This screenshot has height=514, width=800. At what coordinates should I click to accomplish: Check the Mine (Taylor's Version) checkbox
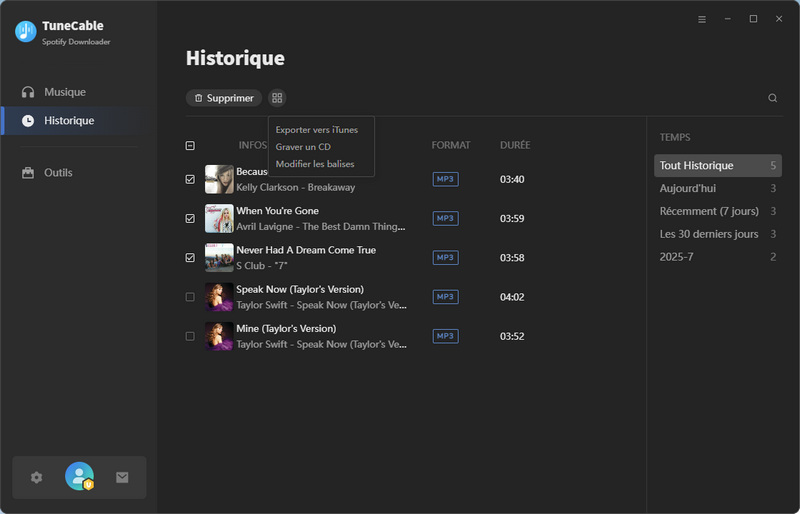[190, 336]
